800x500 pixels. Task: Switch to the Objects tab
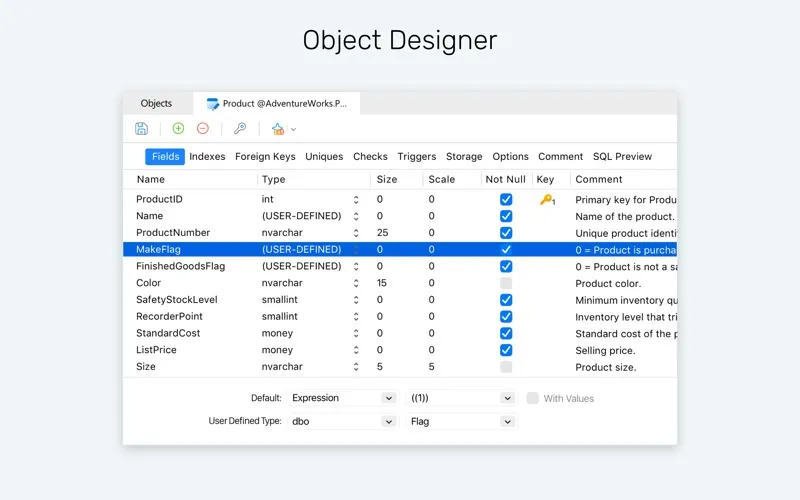[156, 104]
